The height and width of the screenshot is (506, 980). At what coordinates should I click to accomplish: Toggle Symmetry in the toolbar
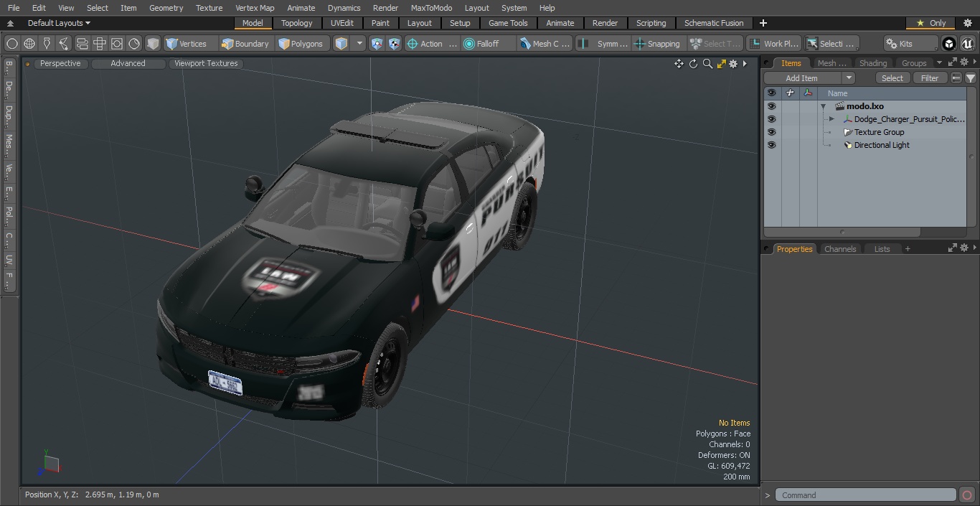click(603, 44)
